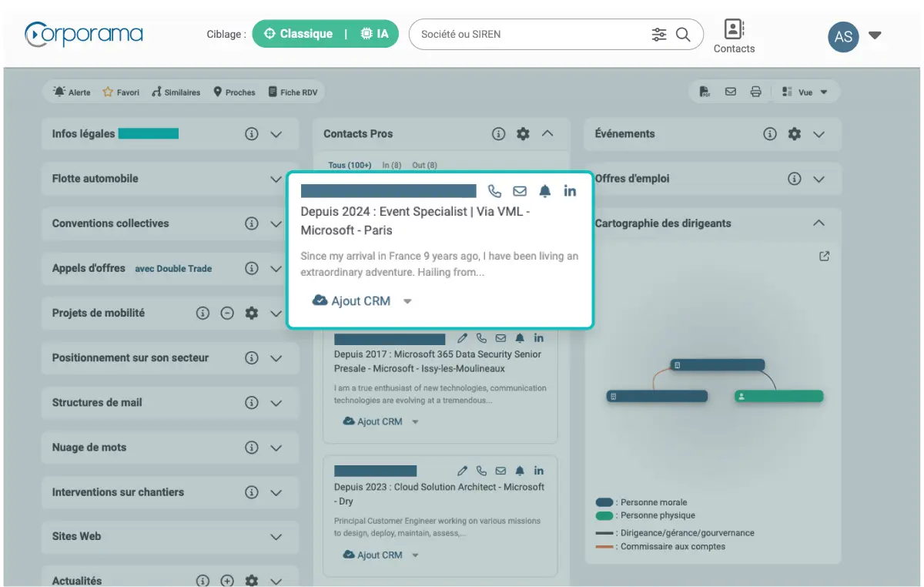The height and width of the screenshot is (587, 924).
Task: Open Événements settings gear
Action: tap(794, 134)
